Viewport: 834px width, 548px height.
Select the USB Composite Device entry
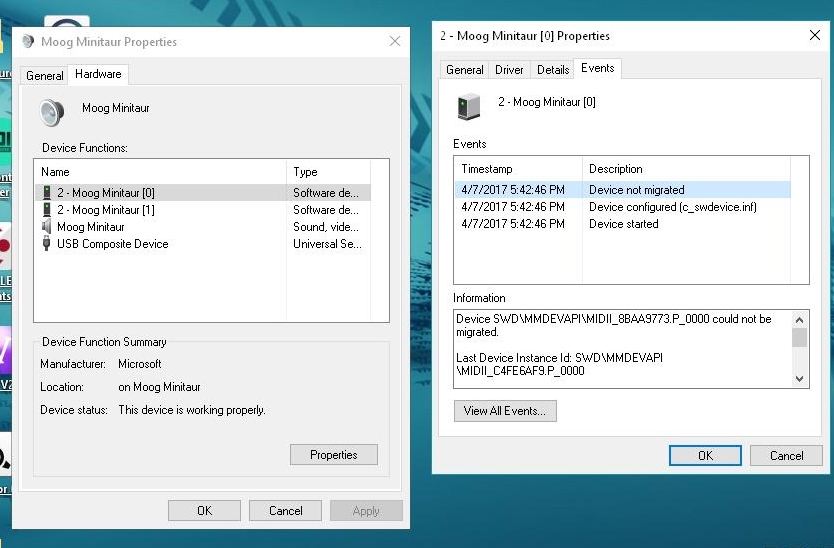[x=112, y=244]
